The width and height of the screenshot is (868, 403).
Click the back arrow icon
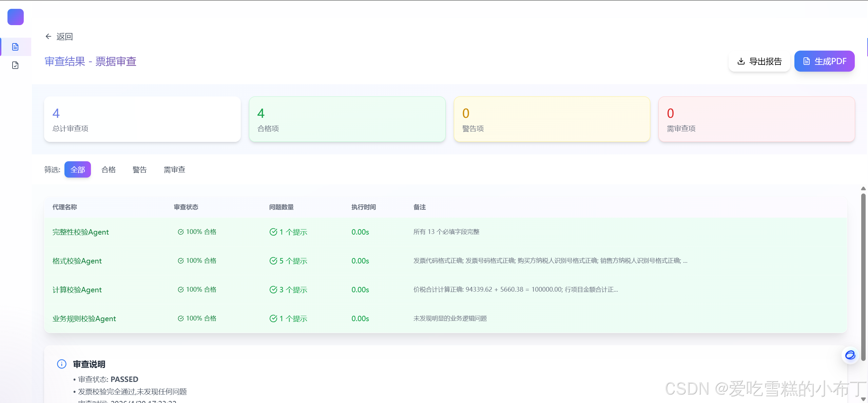(49, 36)
